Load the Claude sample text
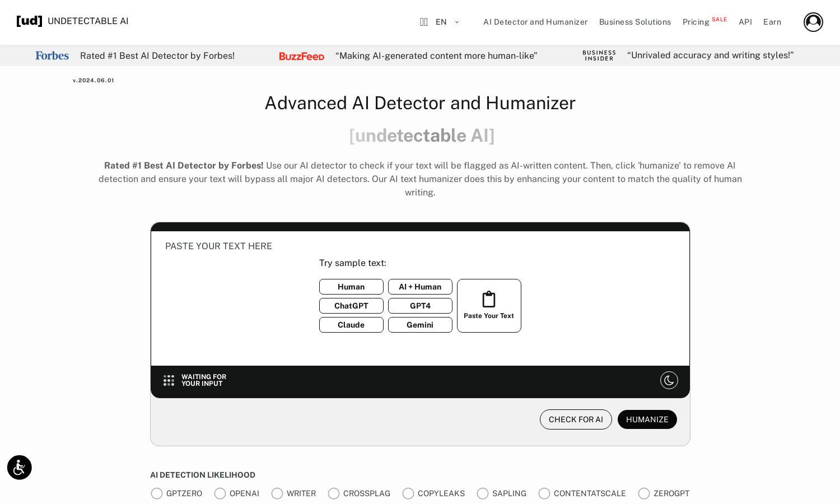 [351, 325]
